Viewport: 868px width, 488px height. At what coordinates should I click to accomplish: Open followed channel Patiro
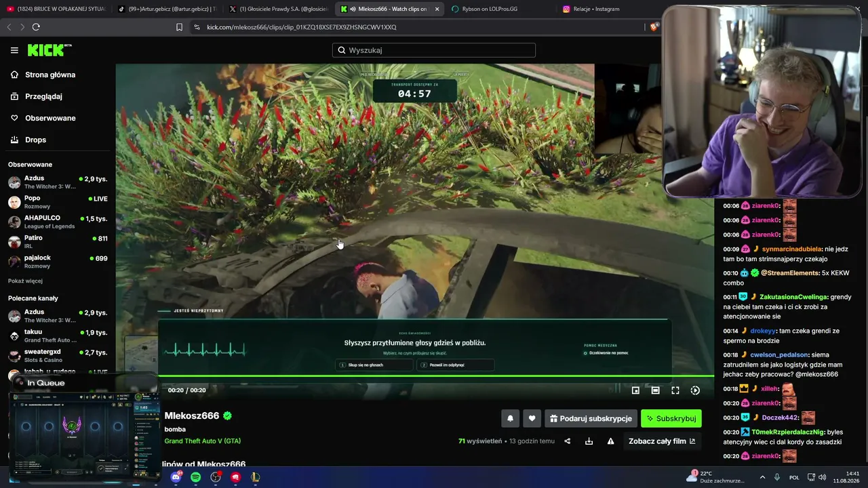pos(58,242)
